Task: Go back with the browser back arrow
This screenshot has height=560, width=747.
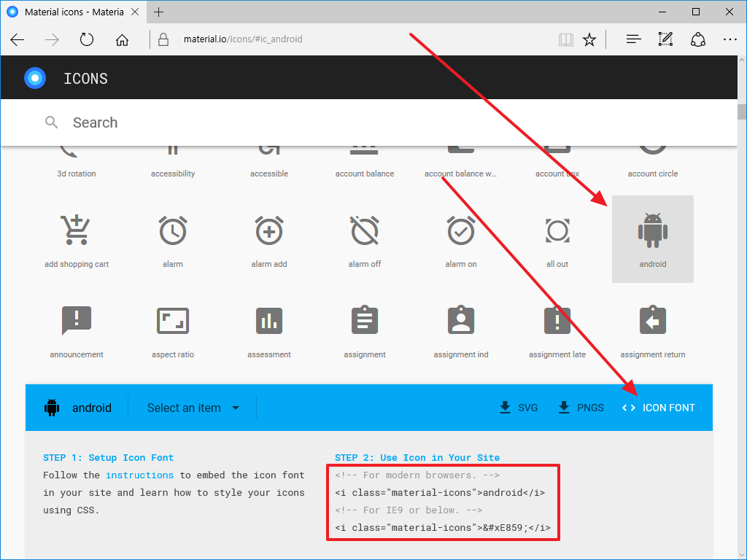Action: pyautogui.click(x=18, y=39)
